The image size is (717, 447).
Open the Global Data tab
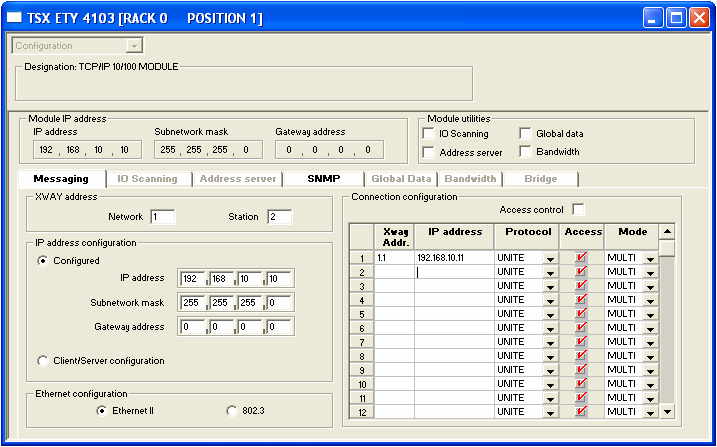(401, 179)
